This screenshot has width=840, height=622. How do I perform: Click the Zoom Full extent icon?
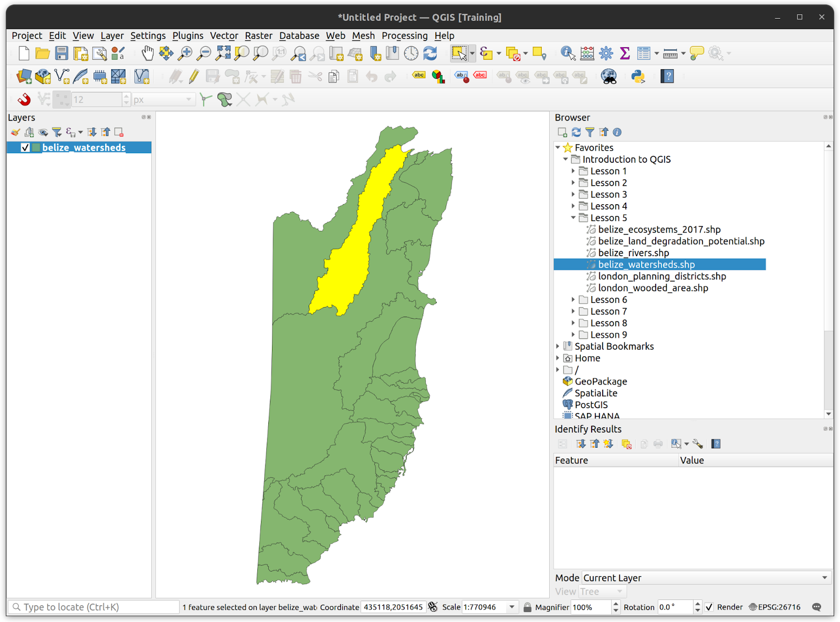coord(223,53)
